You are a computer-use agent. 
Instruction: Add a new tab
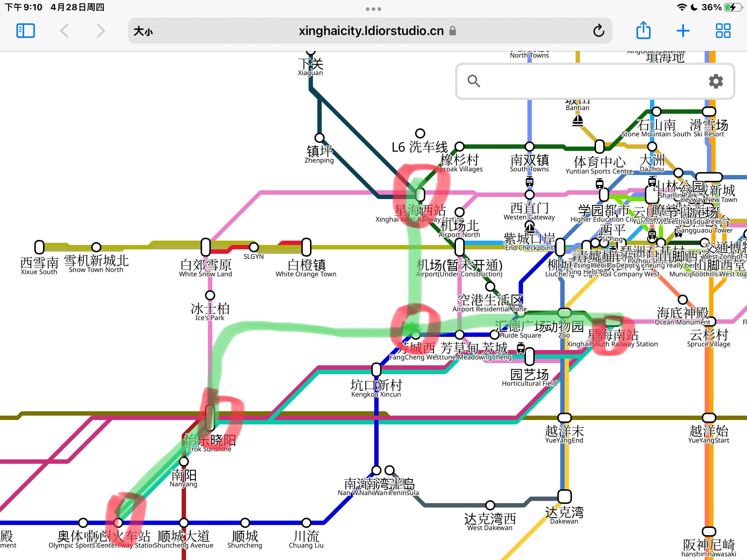coord(683,31)
